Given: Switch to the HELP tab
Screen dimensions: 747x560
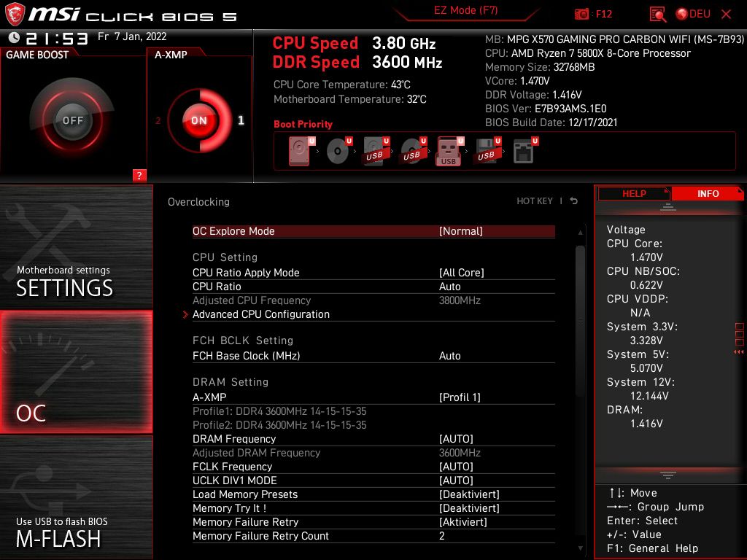Looking at the screenshot, I should (x=634, y=193).
